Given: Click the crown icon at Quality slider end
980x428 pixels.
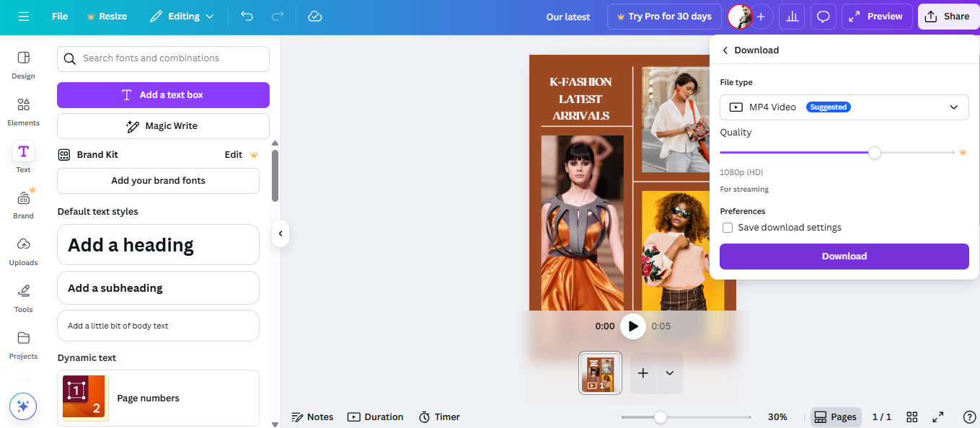Looking at the screenshot, I should click(962, 153).
